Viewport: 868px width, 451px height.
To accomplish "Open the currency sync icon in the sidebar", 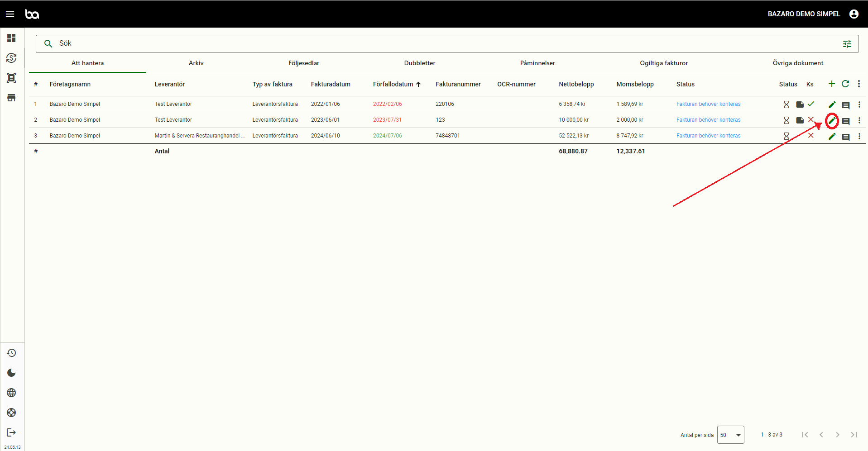I will pyautogui.click(x=11, y=58).
